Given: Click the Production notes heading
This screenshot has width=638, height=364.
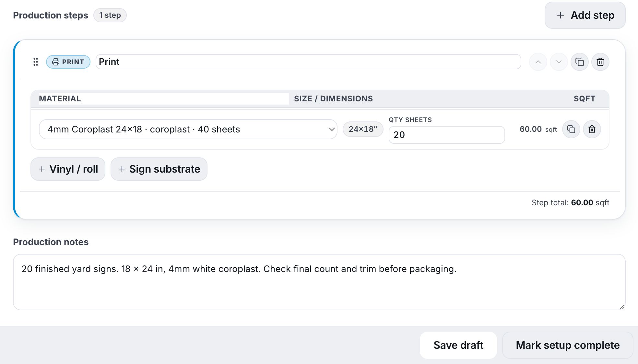Looking at the screenshot, I should point(51,242).
